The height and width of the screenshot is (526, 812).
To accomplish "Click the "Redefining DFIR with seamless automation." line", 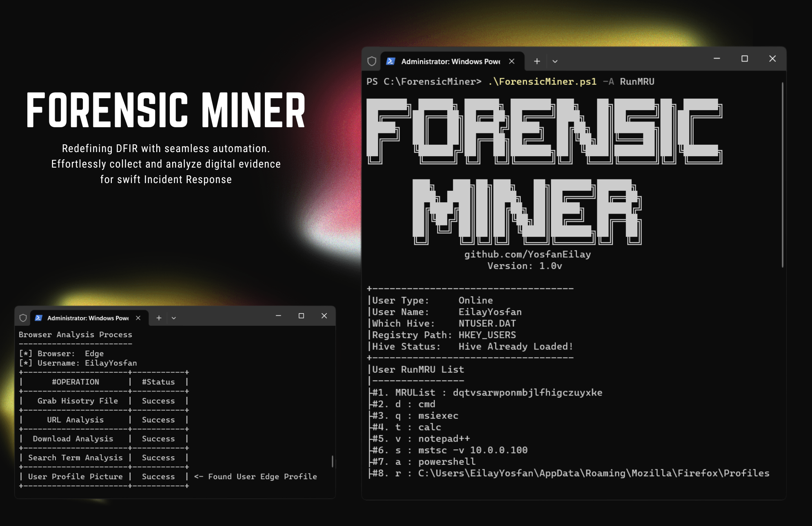I will (x=166, y=148).
